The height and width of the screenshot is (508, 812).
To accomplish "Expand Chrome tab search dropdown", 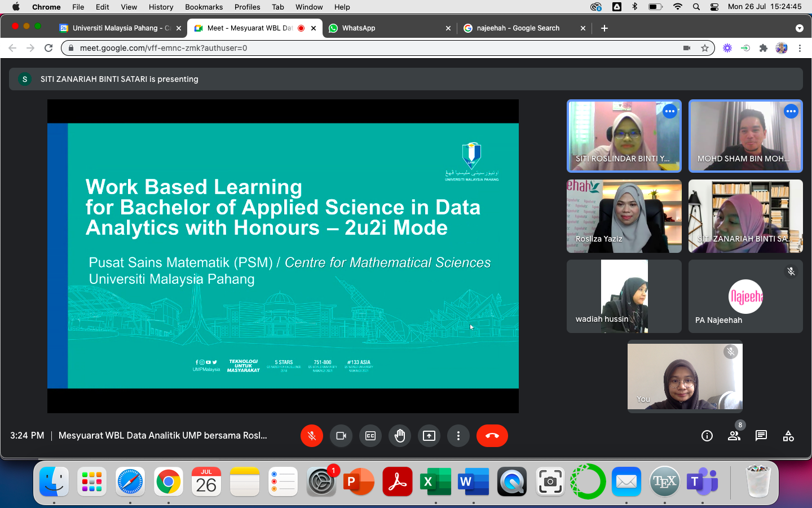I will click(799, 28).
